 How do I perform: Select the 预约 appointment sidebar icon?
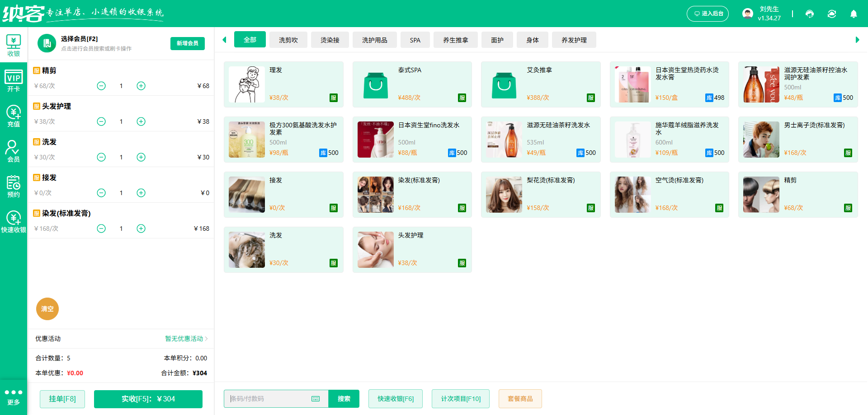click(x=14, y=186)
